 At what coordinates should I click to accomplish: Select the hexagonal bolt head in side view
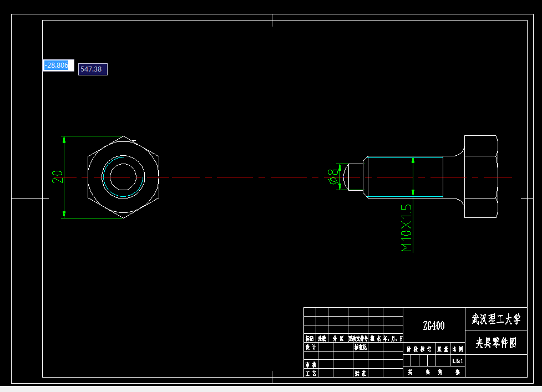pyautogui.click(x=481, y=176)
